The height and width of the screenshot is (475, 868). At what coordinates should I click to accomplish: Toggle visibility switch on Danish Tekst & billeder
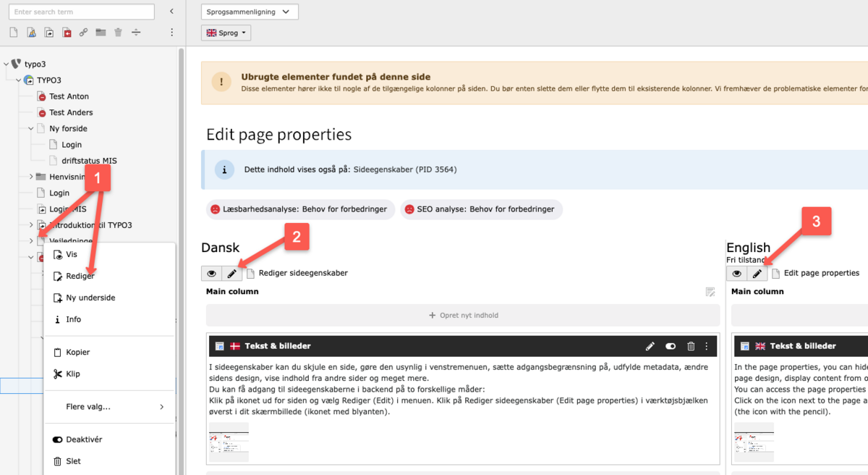[671, 346]
